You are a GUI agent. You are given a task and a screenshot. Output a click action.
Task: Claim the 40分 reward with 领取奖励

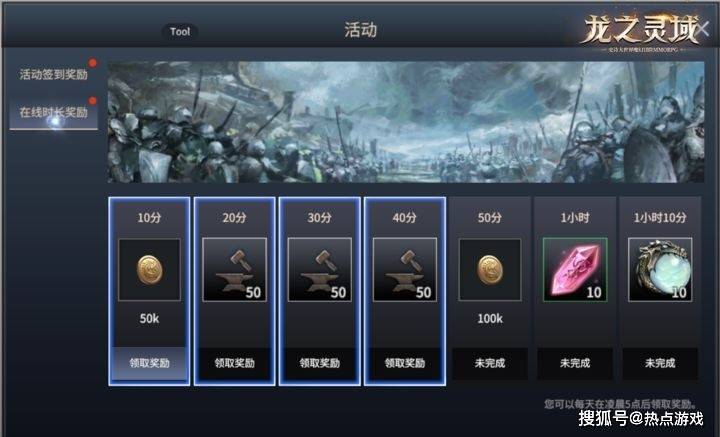pos(405,363)
